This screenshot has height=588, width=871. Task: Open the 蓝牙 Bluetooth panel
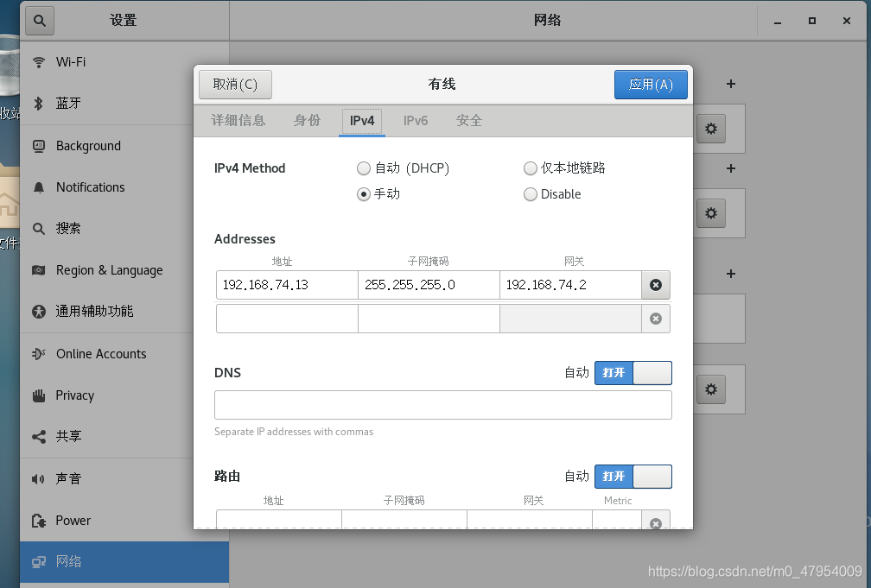[x=124, y=104]
